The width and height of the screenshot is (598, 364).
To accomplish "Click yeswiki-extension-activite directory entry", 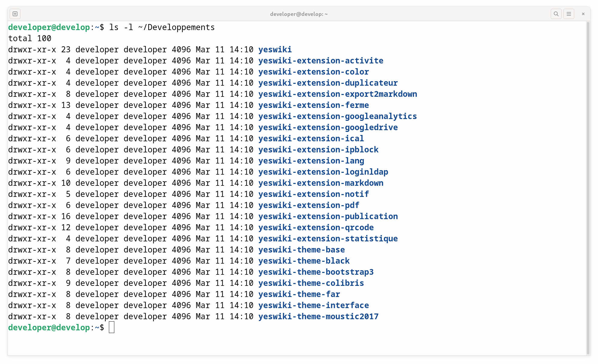I will 320,61.
